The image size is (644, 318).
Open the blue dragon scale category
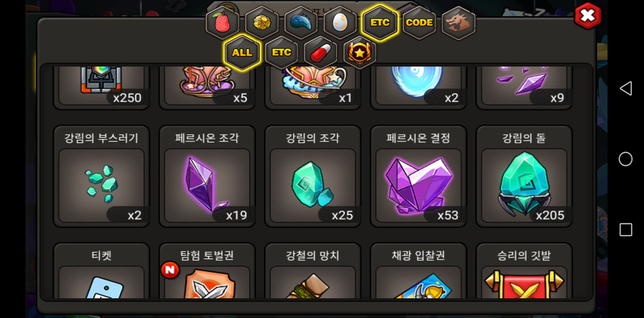(301, 23)
